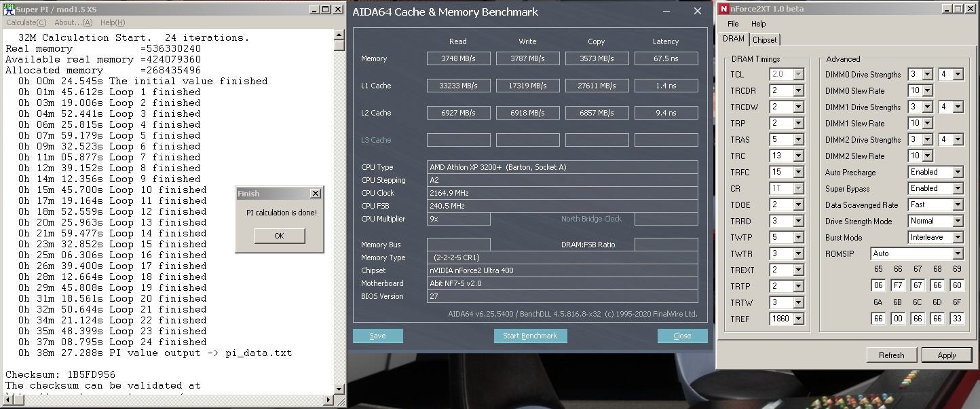980x409 pixels.
Task: Click OK in the Finish dialog
Action: coord(280,236)
